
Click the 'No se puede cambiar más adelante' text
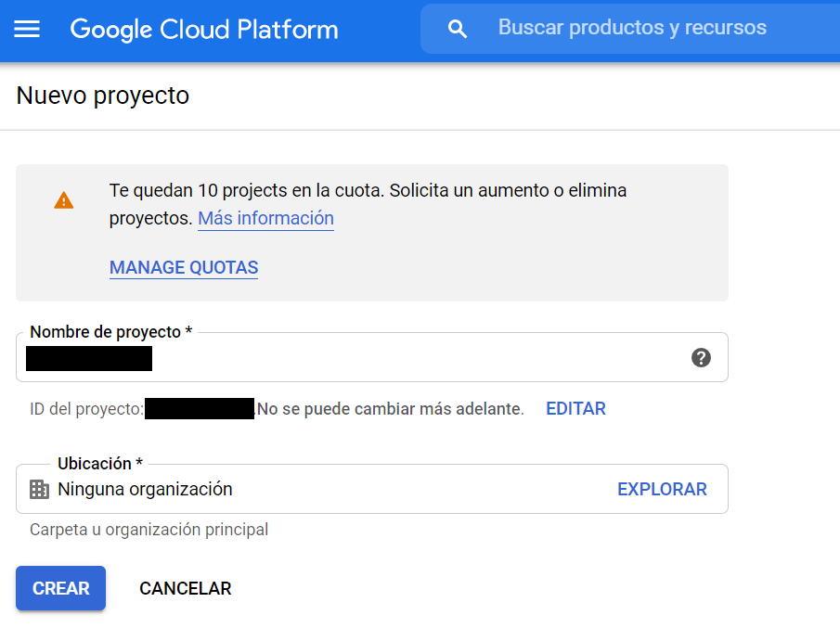pos(390,409)
